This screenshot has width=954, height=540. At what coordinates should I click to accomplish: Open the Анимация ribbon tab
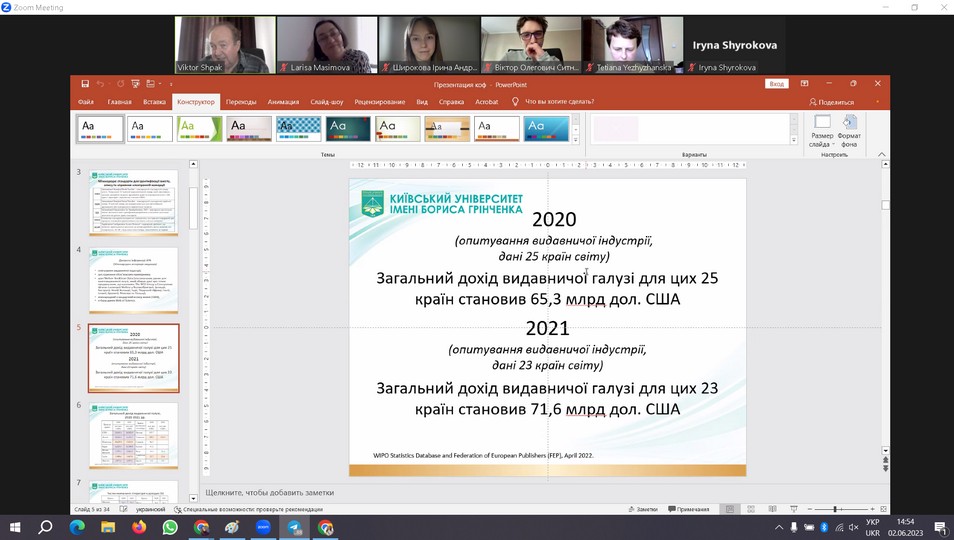tap(283, 102)
